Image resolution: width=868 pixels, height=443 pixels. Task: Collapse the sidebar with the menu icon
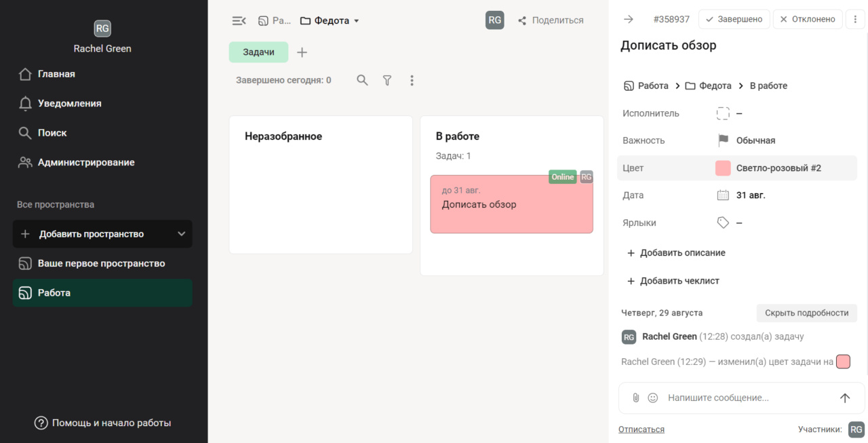coord(239,20)
